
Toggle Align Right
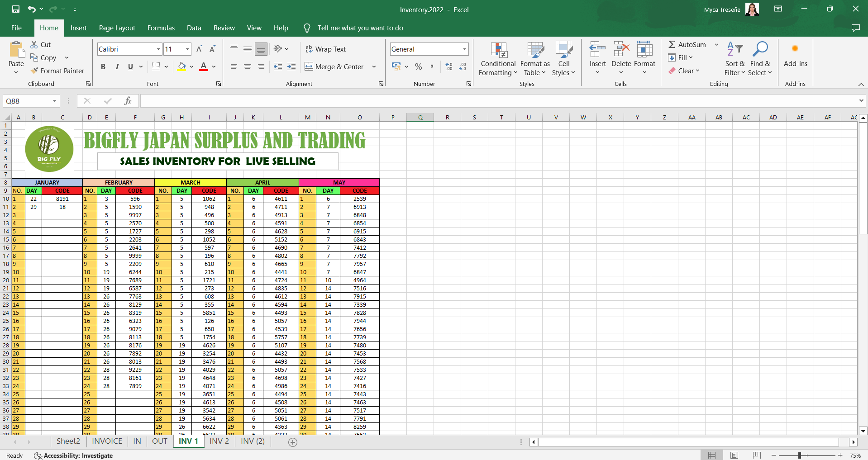coord(261,66)
